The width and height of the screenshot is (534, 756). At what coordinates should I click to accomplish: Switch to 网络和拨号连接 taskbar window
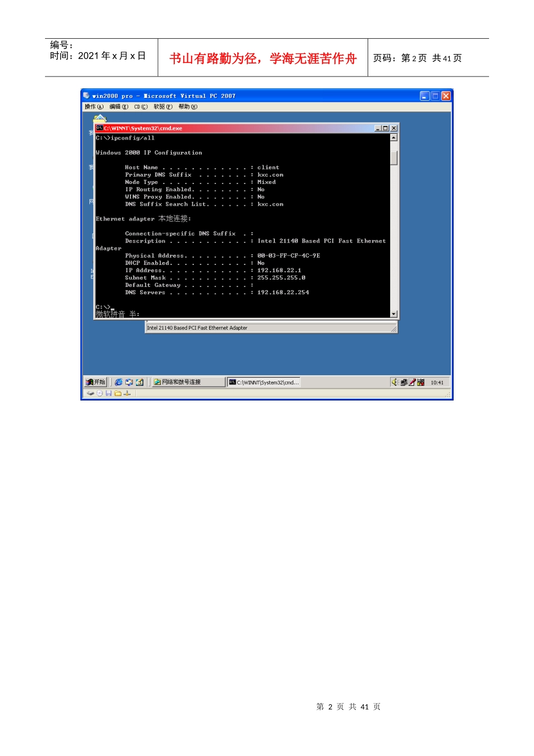point(188,382)
